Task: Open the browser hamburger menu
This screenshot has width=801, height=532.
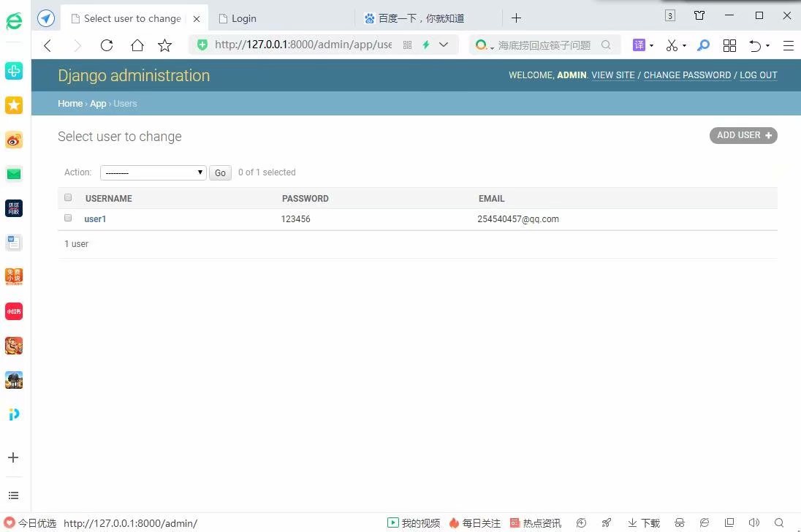Action: (x=789, y=45)
